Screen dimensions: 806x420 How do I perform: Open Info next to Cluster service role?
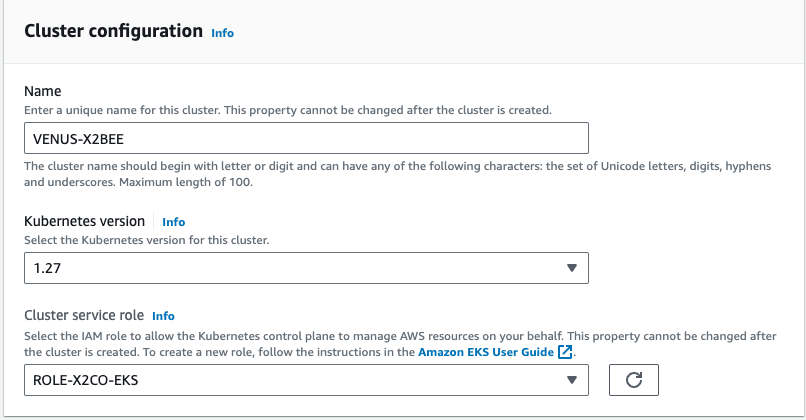pos(163,316)
